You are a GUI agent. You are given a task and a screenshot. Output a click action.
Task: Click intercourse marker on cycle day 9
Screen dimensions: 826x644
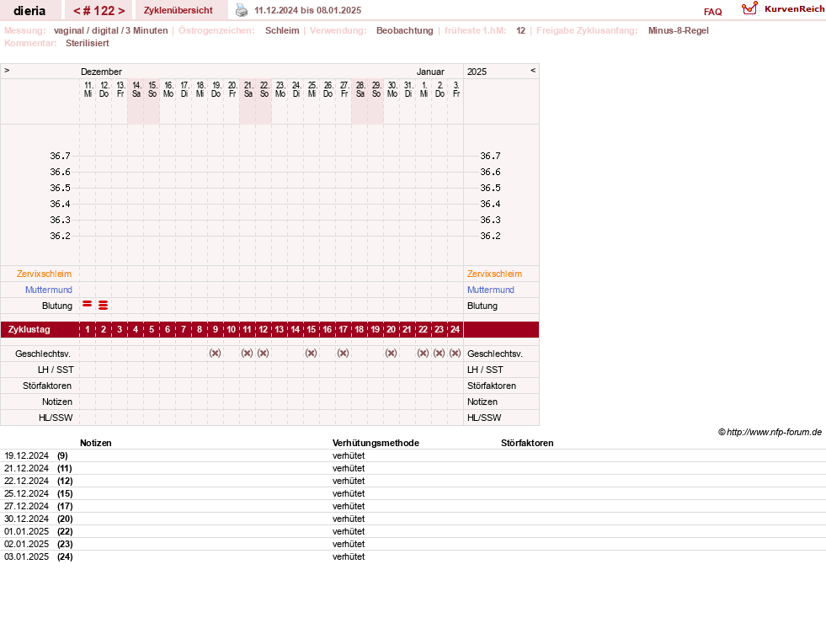(215, 353)
